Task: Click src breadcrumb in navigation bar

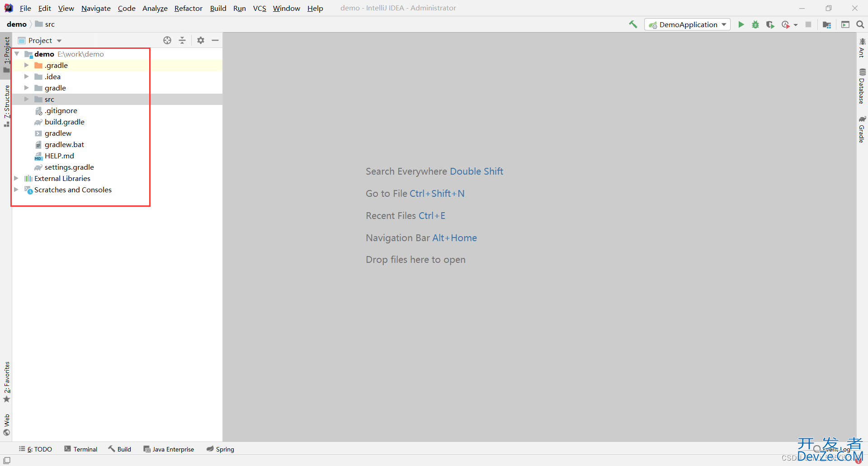Action: [x=45, y=24]
